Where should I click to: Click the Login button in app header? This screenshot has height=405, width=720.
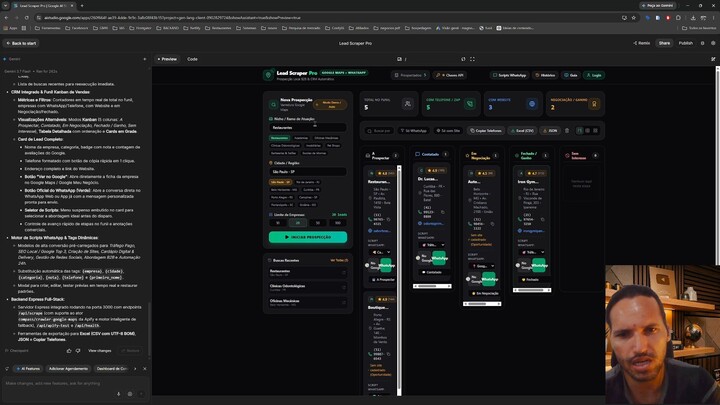594,75
